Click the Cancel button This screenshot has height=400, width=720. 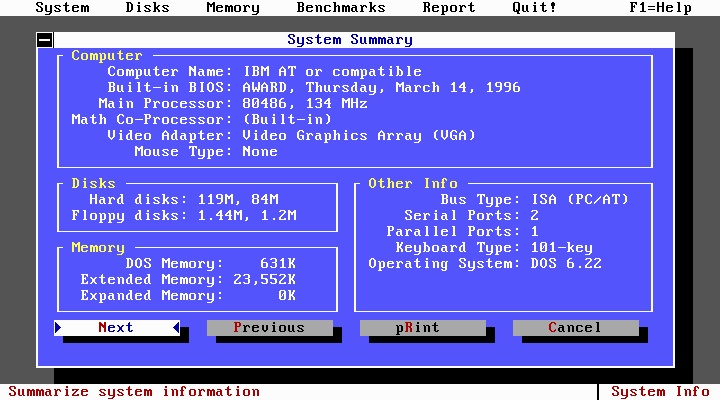coord(575,327)
